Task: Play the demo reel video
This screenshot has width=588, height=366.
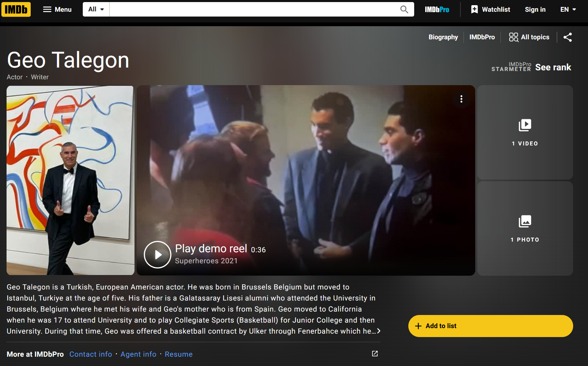Action: pyautogui.click(x=158, y=255)
